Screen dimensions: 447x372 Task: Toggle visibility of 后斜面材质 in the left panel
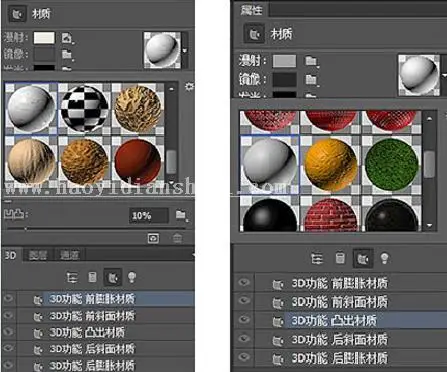pos(8,348)
